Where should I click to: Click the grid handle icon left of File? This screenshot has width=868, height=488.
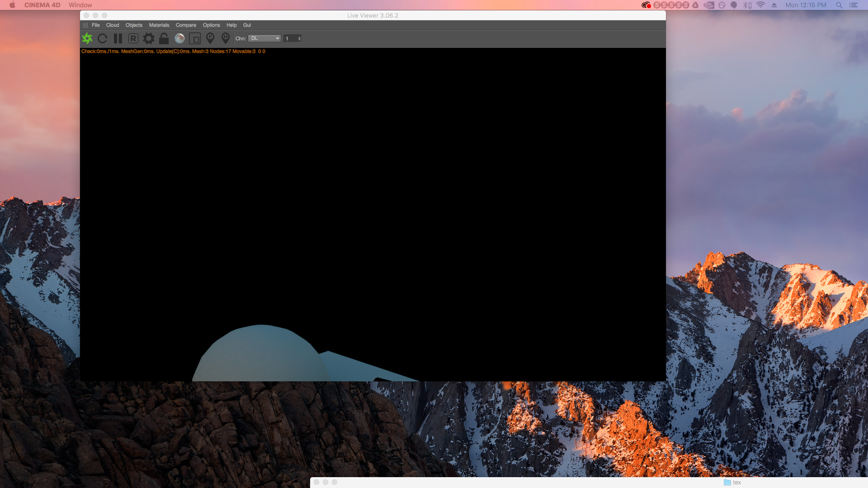(85, 25)
